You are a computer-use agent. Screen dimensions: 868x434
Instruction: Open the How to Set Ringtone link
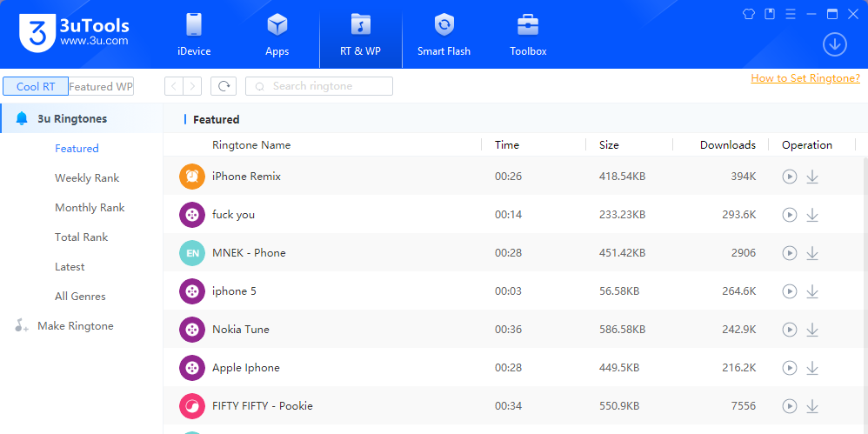tap(805, 78)
